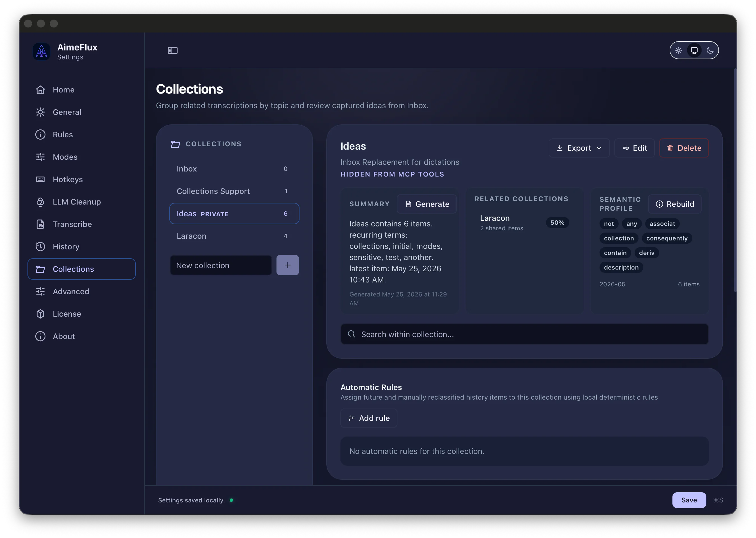Click the 'consequently' semantic tag
Image resolution: width=756 pixels, height=538 pixels.
pyautogui.click(x=667, y=238)
